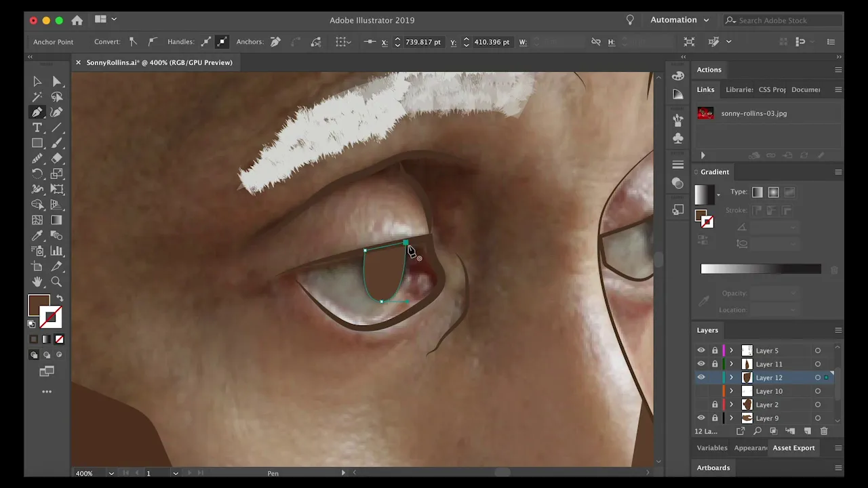Hide Layer 11 via eye icon
The height and width of the screenshot is (488, 868).
pyautogui.click(x=701, y=364)
